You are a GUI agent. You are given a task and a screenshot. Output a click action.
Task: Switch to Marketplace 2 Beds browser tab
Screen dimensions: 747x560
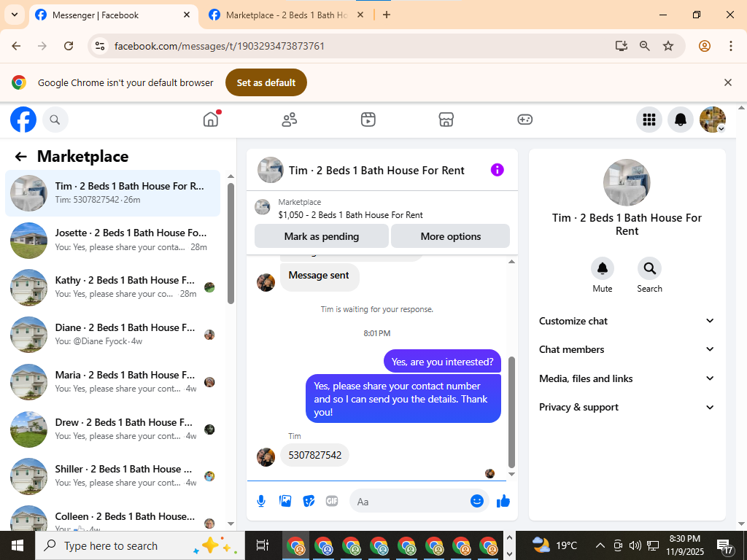click(286, 15)
